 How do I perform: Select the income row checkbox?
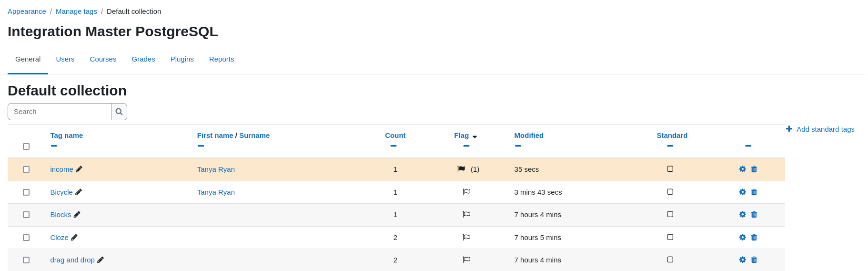26,169
